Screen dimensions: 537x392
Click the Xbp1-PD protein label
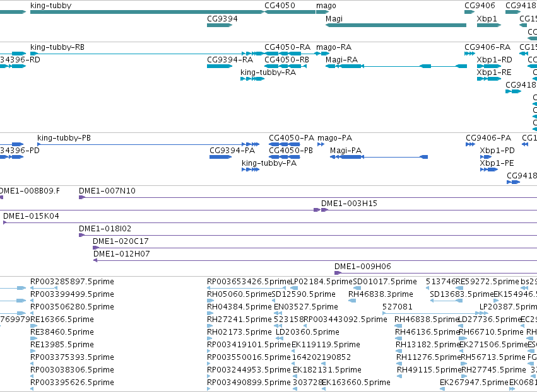point(497,150)
